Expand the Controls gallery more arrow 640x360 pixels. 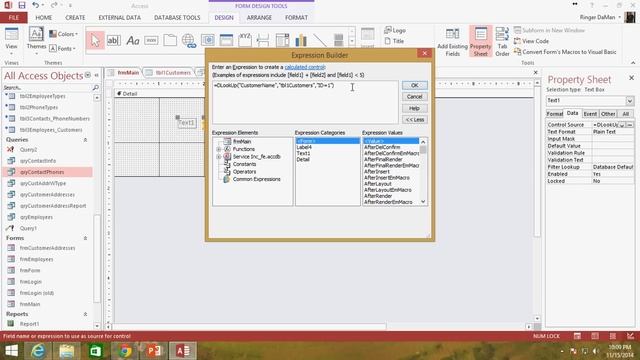pyautogui.click(x=351, y=42)
